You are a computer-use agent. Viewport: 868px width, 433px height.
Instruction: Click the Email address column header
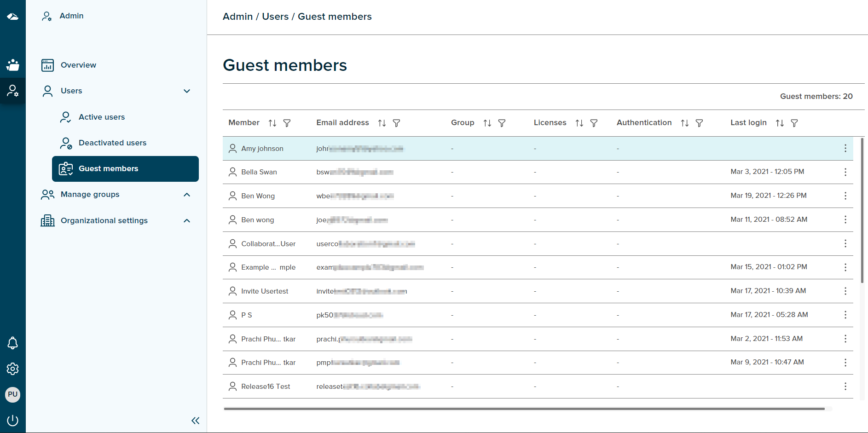pos(342,123)
